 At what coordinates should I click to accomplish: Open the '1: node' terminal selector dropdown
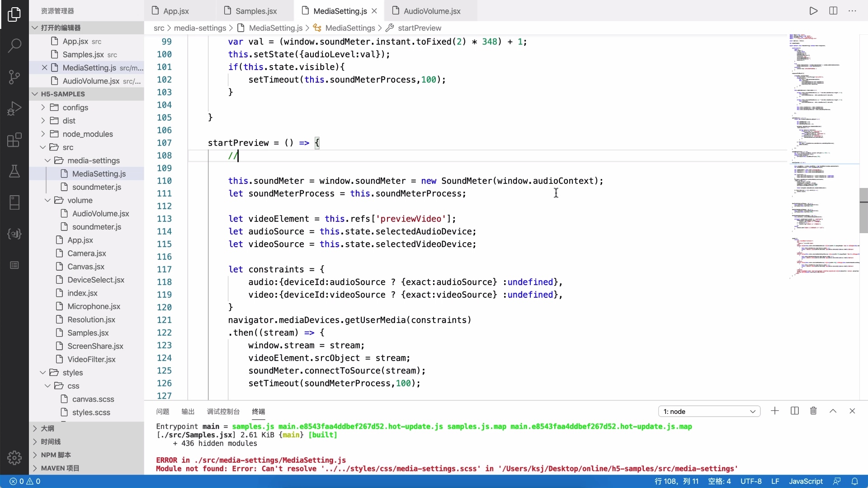[x=709, y=411]
